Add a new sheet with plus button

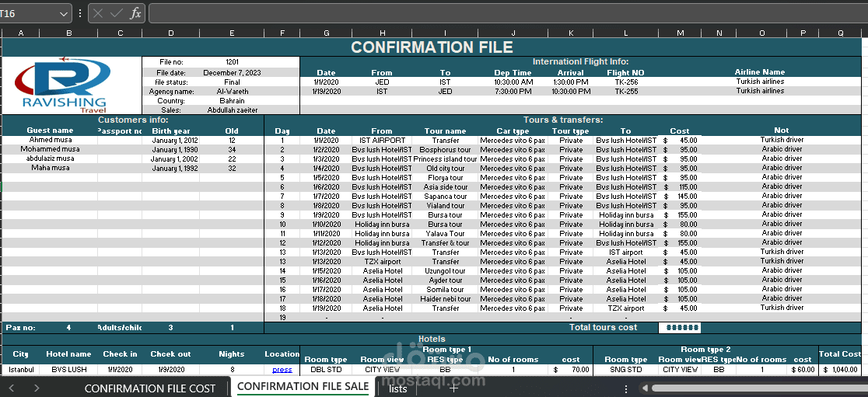click(453, 388)
